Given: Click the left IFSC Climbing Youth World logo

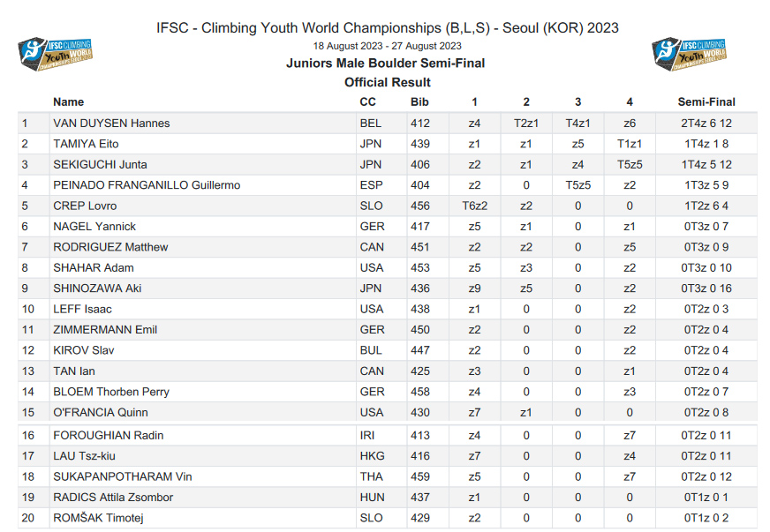Looking at the screenshot, I should (57, 55).
